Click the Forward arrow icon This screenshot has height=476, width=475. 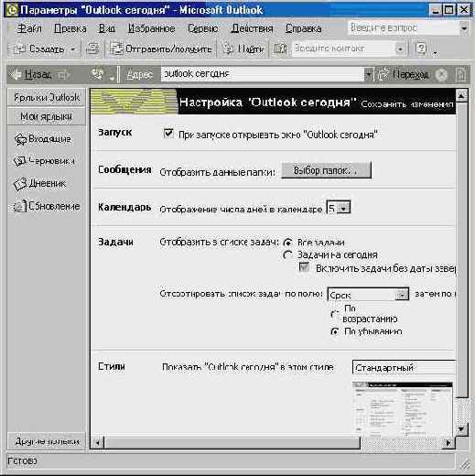(64, 74)
